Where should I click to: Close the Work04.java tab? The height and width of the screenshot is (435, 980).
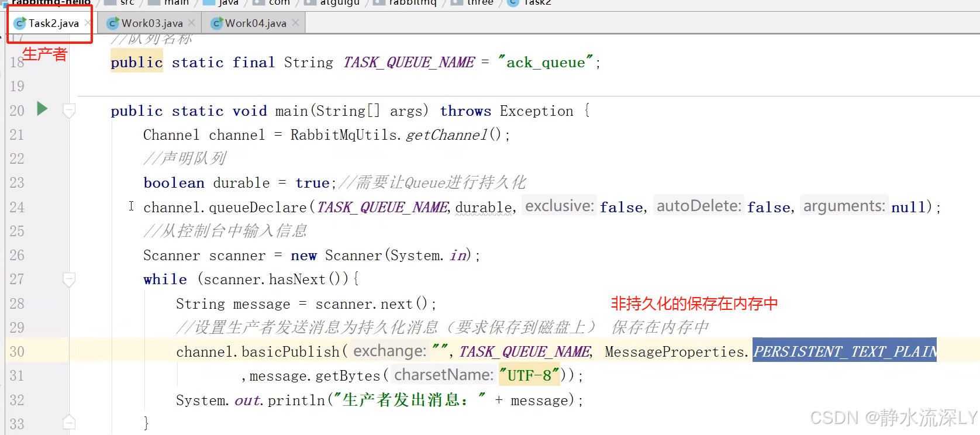tap(295, 23)
